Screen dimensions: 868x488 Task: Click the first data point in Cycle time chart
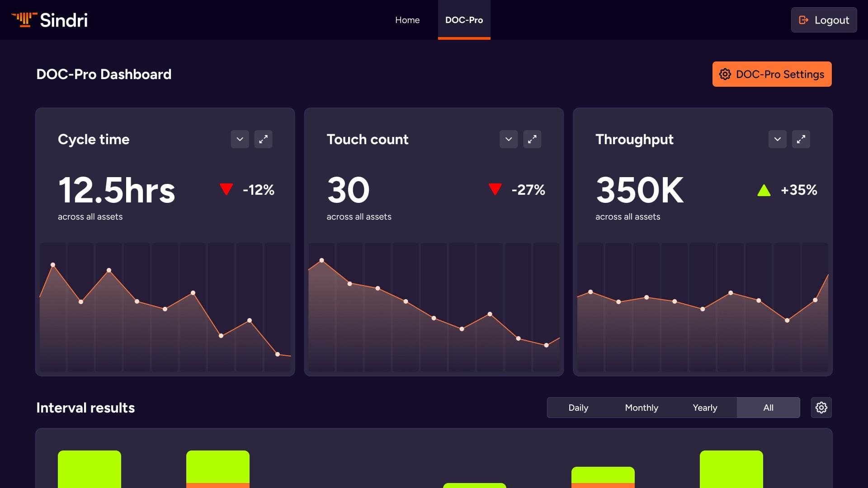(53, 265)
